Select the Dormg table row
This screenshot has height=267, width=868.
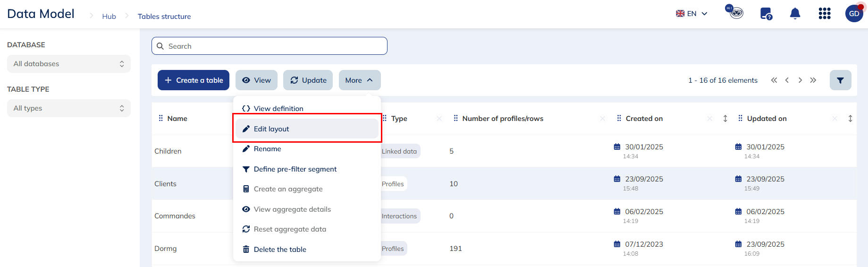click(504, 249)
